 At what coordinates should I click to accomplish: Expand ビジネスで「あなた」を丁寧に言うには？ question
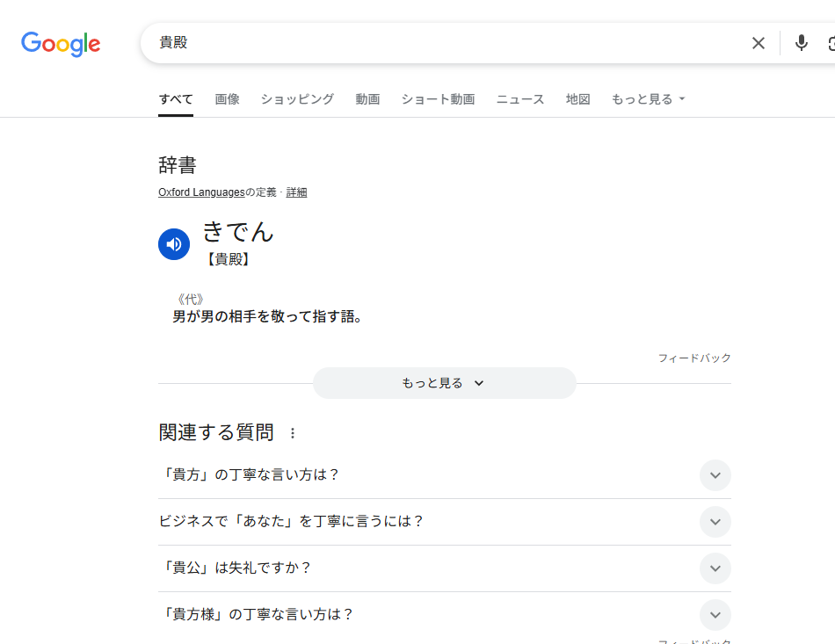715,522
